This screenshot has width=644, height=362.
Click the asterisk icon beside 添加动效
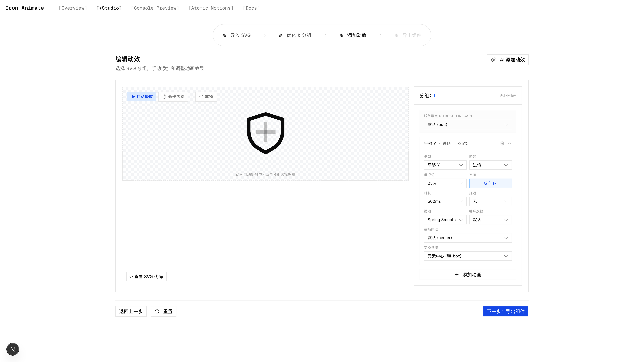click(x=341, y=35)
